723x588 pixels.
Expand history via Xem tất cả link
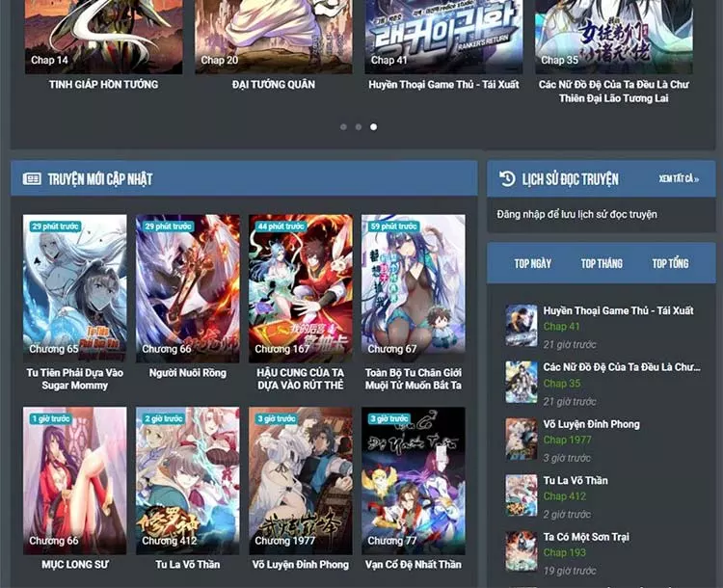[x=679, y=179]
